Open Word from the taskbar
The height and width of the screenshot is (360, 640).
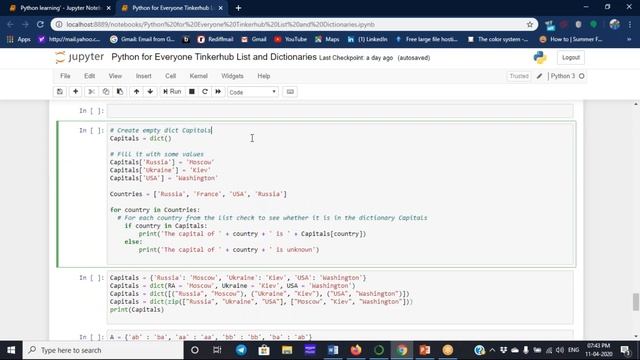[333, 350]
